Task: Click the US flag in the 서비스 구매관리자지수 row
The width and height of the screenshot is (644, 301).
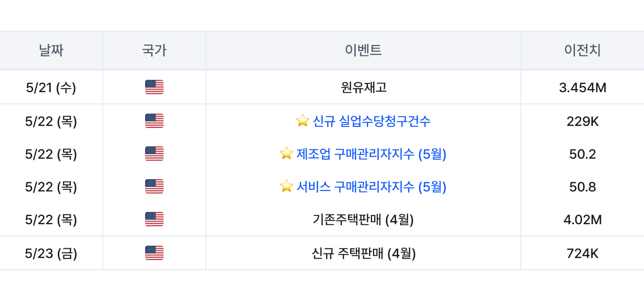Action: tap(154, 187)
